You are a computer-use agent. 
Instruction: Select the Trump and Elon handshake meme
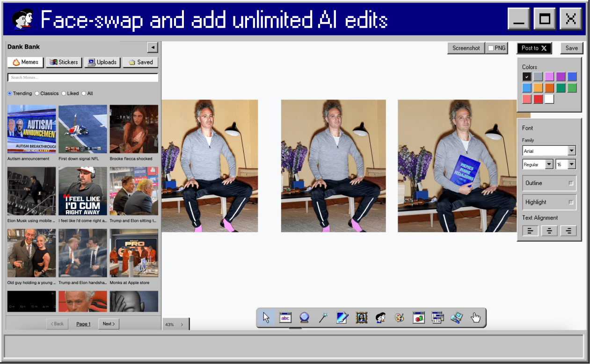[x=82, y=253]
